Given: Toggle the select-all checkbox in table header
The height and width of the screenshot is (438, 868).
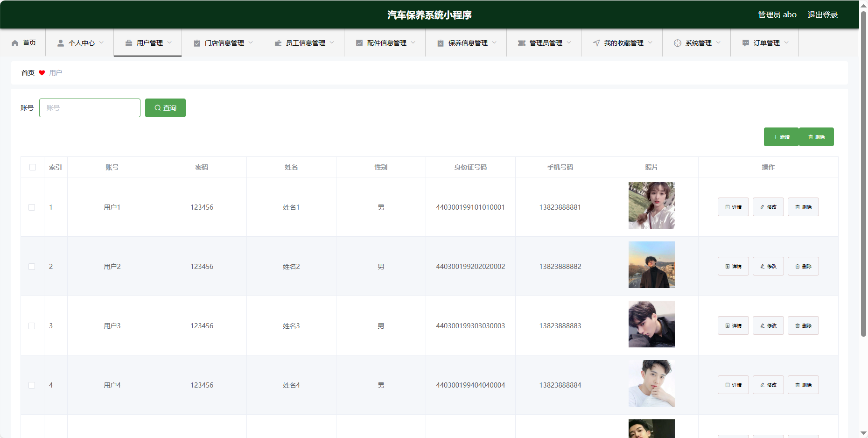Looking at the screenshot, I should (33, 167).
